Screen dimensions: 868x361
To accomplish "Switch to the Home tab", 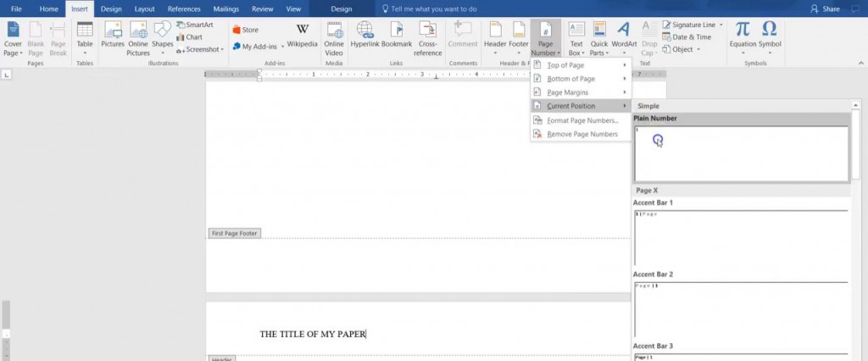I will tap(48, 8).
